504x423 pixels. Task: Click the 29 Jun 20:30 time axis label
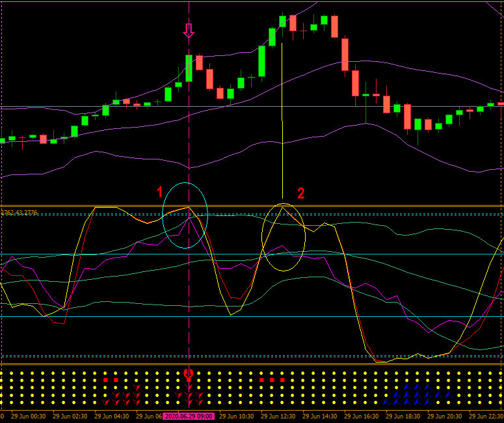(445, 416)
